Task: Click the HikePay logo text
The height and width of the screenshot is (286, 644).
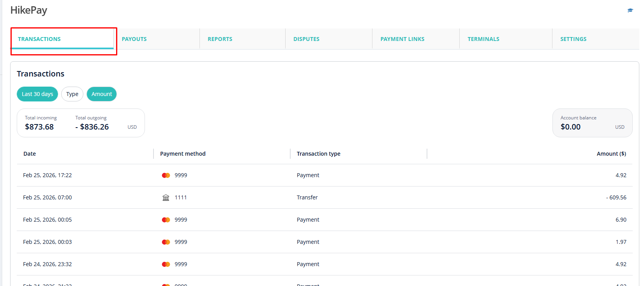Action: point(29,11)
